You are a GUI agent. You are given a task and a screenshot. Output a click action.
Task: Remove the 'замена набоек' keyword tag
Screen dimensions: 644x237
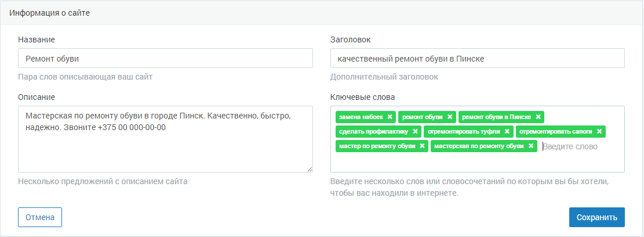[390, 117]
